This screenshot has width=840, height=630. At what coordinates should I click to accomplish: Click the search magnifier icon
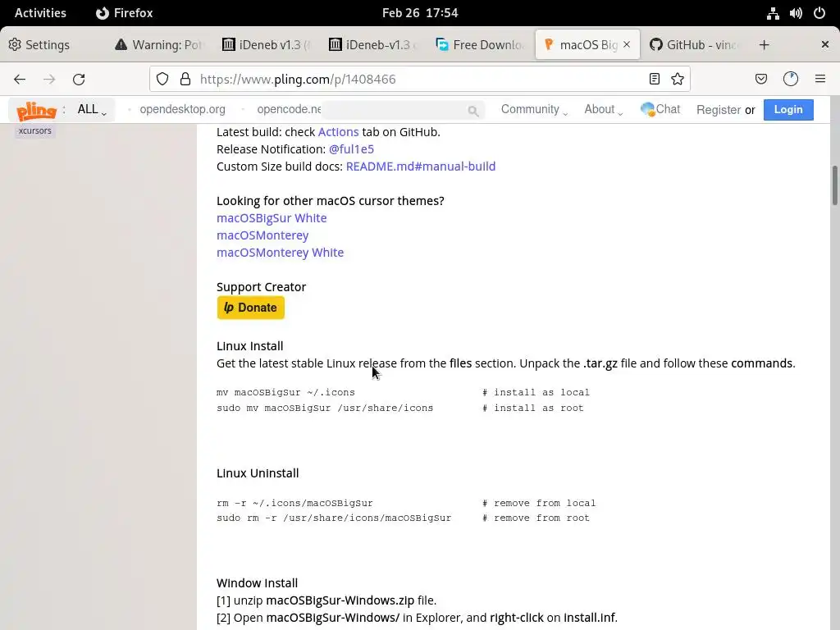point(472,111)
